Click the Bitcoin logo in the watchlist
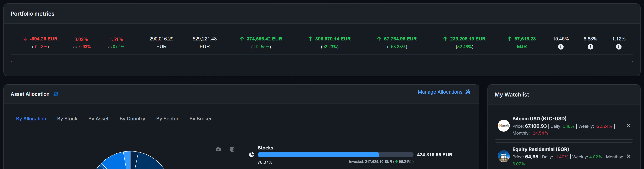 point(504,125)
